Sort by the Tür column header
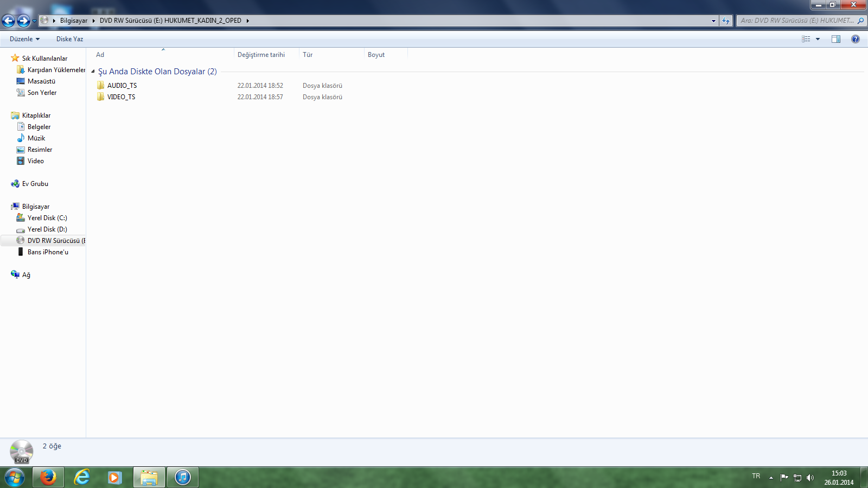 pyautogui.click(x=331, y=55)
